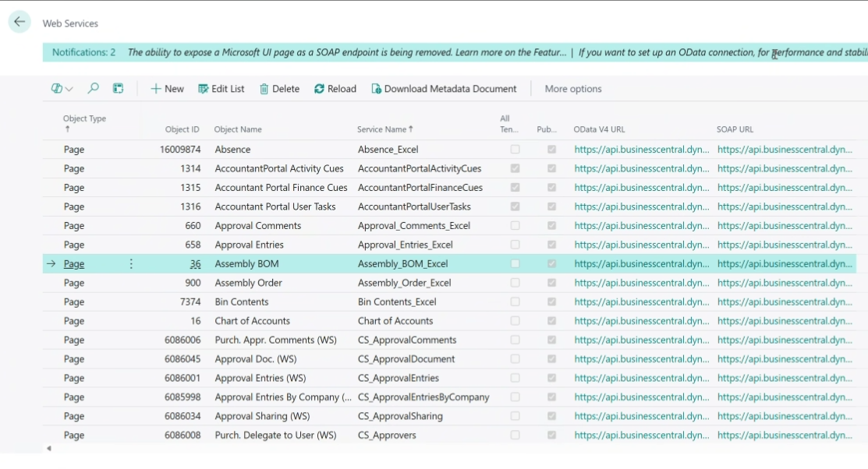Viewport: 868px width, 469px height.
Task: Go back using the arrow button
Action: click(19, 22)
